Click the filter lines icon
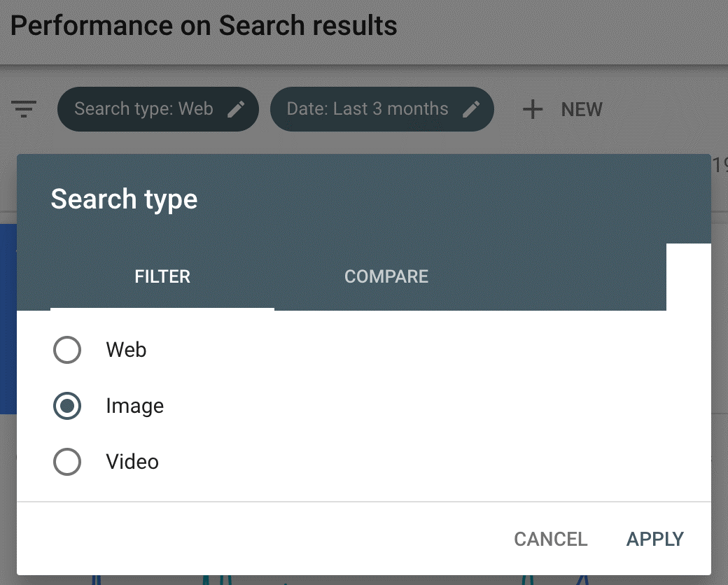 coord(24,109)
